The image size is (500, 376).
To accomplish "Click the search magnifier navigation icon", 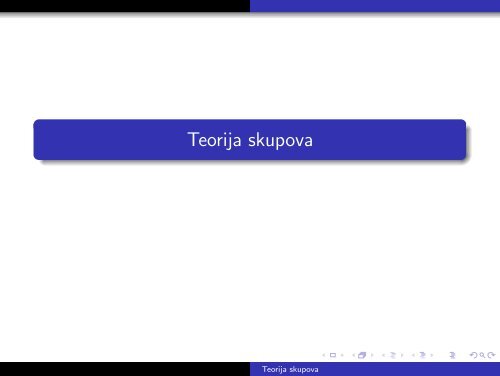I will click(482, 355).
